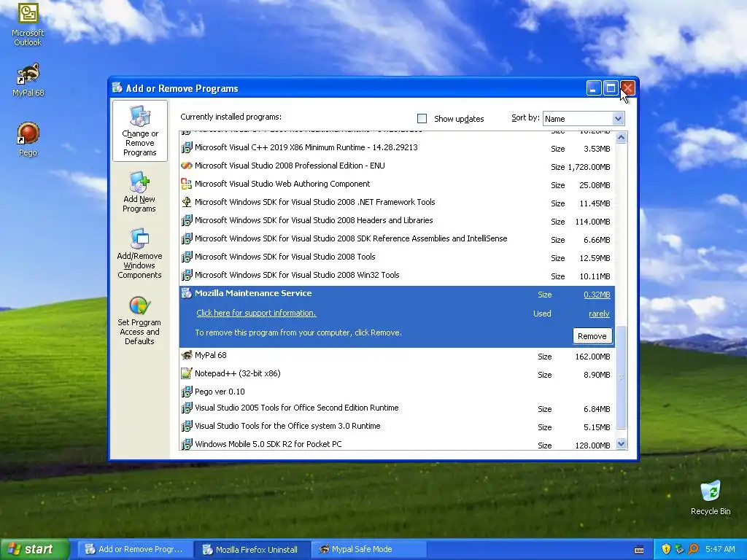Click Pego ver 0.10 icon

click(x=187, y=392)
